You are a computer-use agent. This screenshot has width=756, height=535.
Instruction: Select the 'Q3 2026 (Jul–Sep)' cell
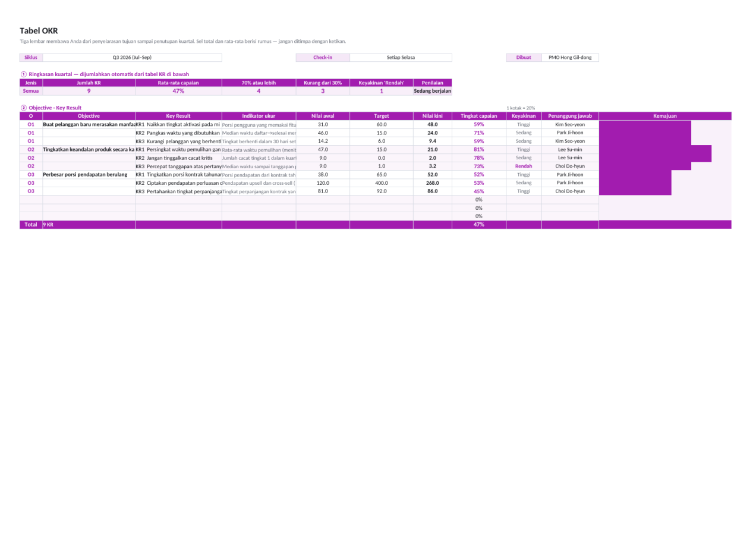(x=132, y=58)
